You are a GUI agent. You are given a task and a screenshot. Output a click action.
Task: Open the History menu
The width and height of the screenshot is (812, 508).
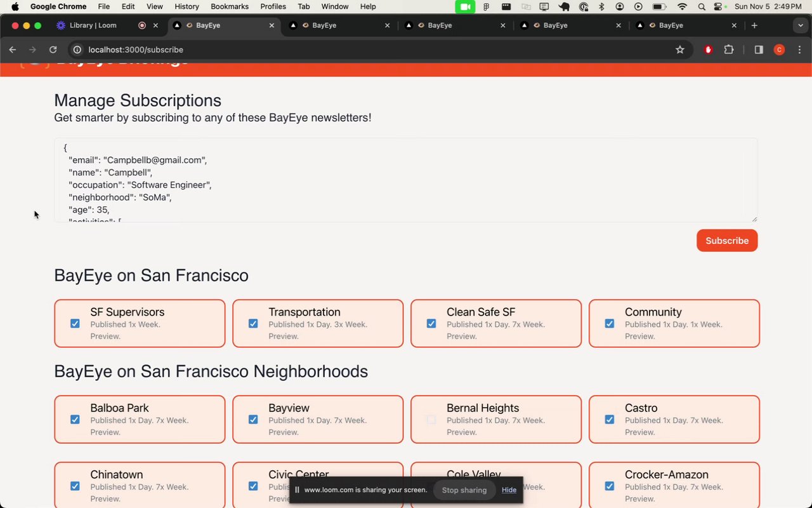[187, 6]
